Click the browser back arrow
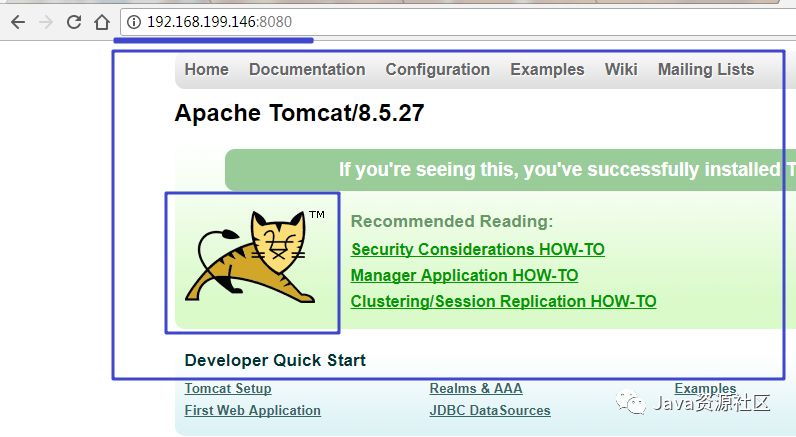The image size is (796, 437). tap(18, 22)
